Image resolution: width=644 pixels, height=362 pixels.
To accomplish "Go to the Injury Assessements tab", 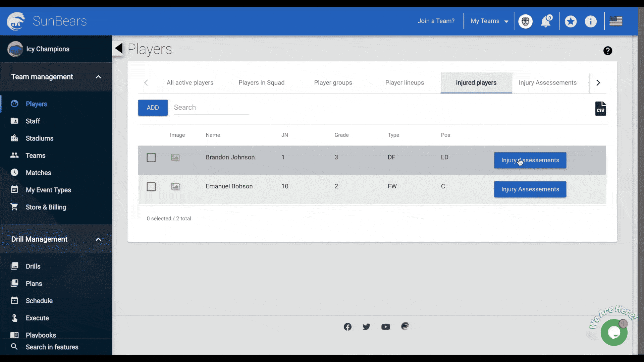I will (x=547, y=83).
